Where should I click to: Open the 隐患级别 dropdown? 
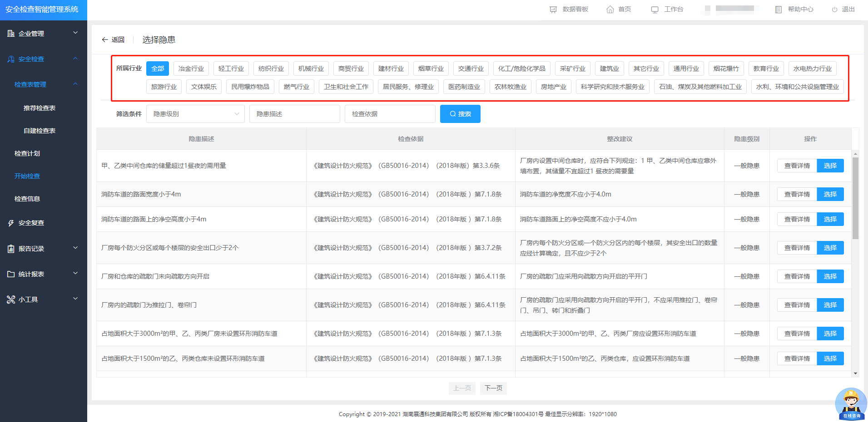click(195, 114)
